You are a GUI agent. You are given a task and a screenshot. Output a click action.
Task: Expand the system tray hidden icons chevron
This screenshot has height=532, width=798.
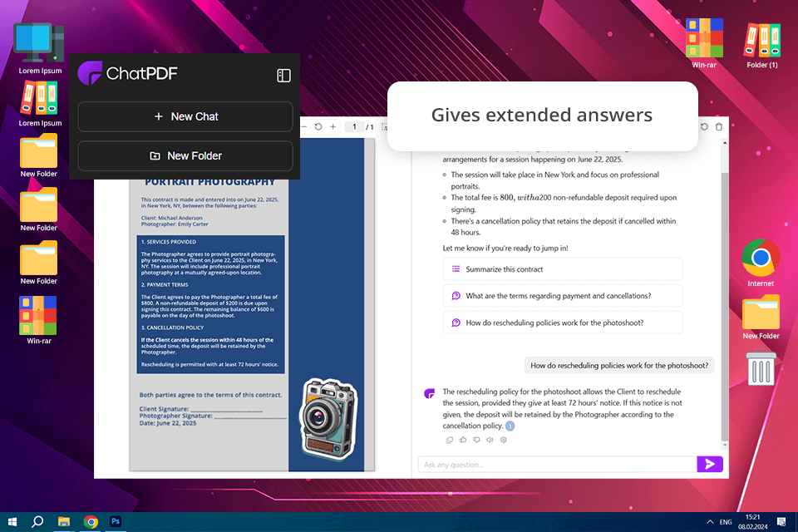pos(710,522)
